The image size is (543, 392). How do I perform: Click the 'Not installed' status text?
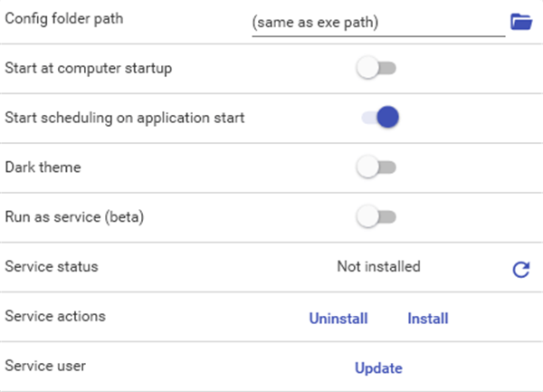(x=378, y=267)
